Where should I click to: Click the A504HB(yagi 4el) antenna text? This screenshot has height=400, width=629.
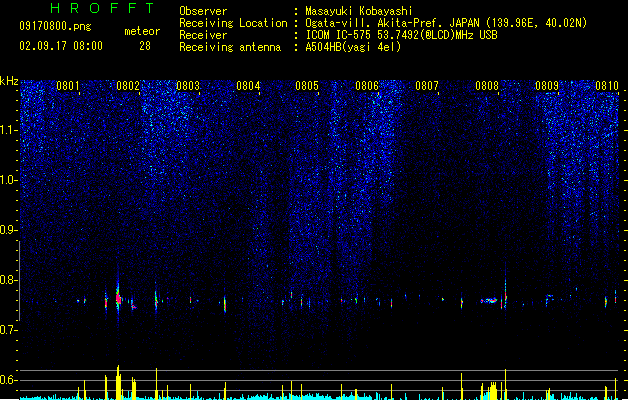[353, 47]
